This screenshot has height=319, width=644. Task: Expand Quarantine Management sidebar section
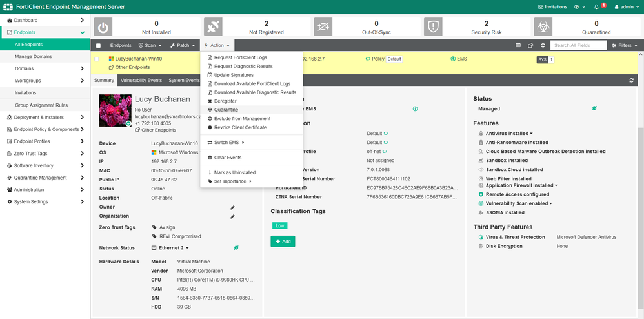45,178
